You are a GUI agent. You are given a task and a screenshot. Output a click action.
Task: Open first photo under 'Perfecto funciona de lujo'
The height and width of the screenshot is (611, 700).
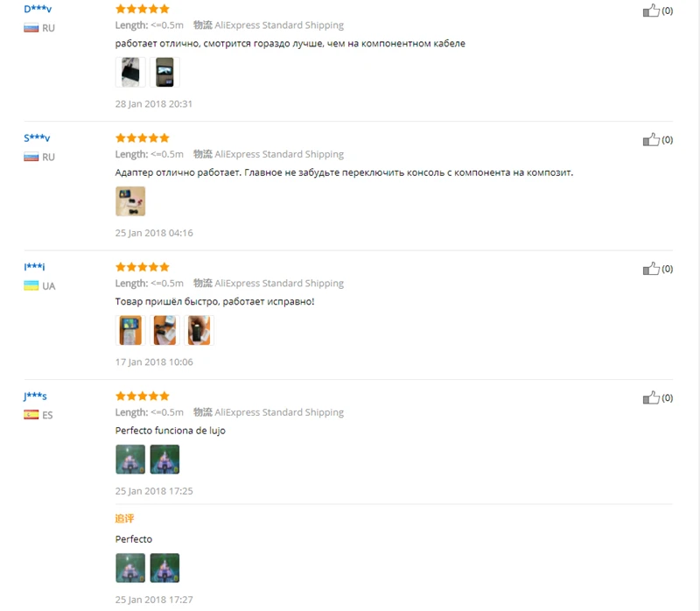(130, 460)
